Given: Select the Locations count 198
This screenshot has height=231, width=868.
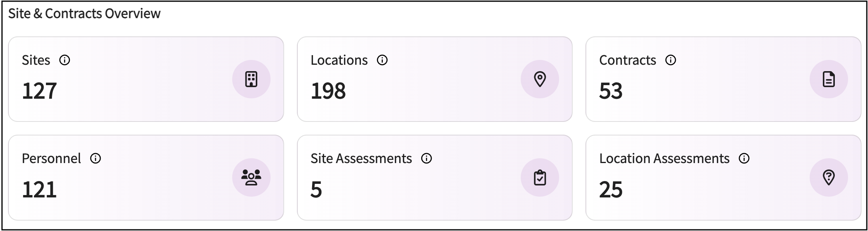Looking at the screenshot, I should click(x=328, y=91).
